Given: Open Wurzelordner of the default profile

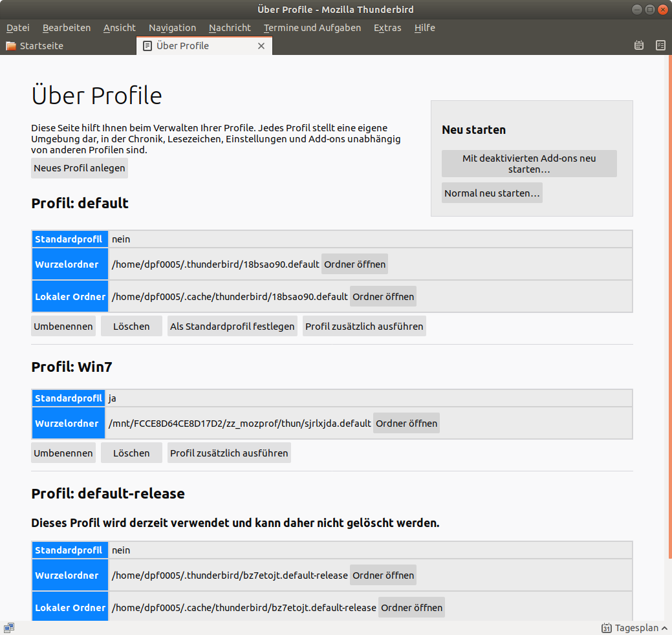Looking at the screenshot, I should 354,264.
